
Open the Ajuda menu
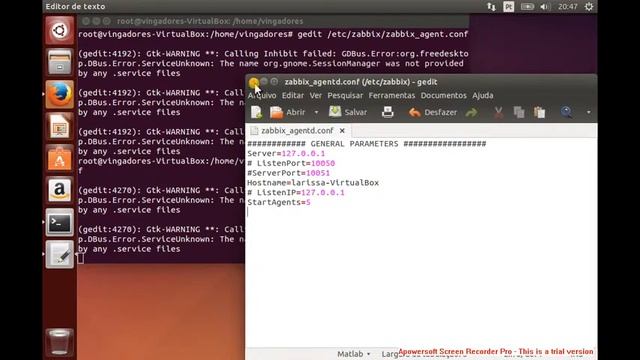tap(482, 95)
